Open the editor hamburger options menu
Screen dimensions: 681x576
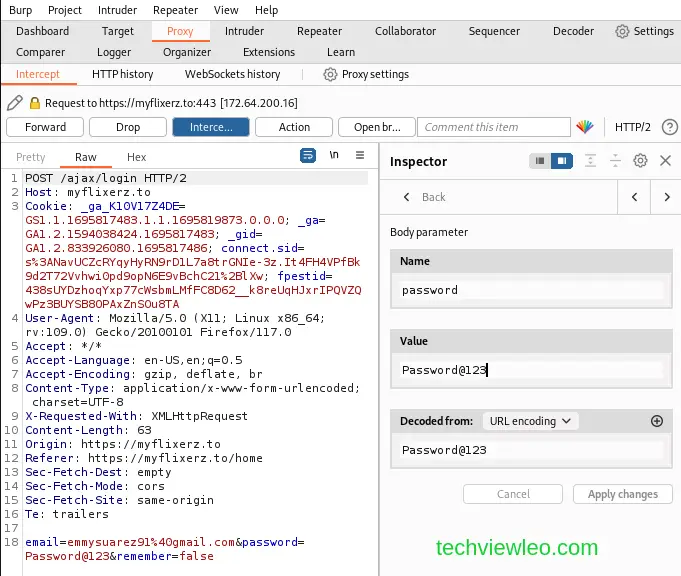pos(360,156)
